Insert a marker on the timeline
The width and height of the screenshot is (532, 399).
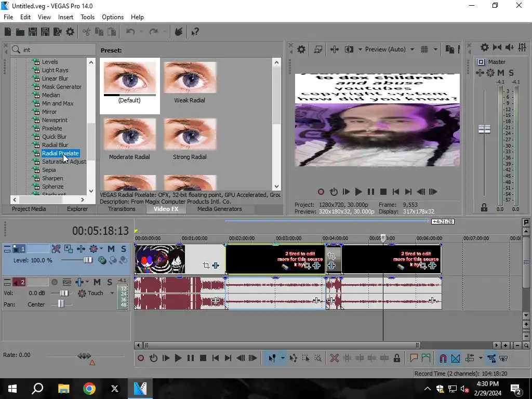(414, 358)
